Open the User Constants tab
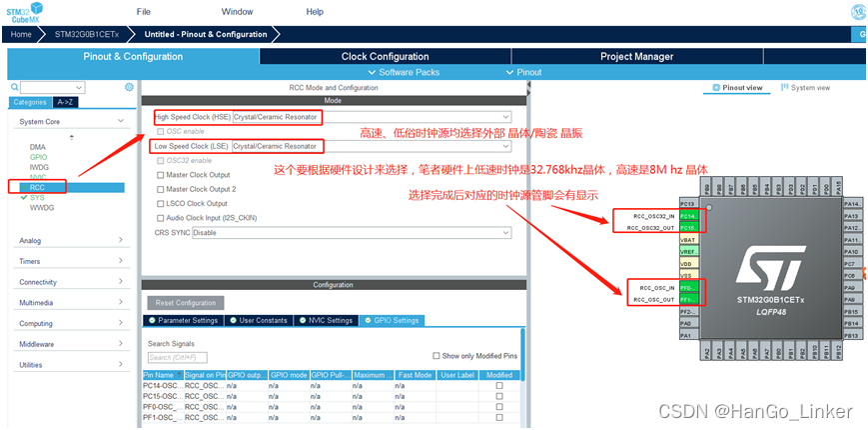Screen dimensions: 868x430 click(x=259, y=320)
